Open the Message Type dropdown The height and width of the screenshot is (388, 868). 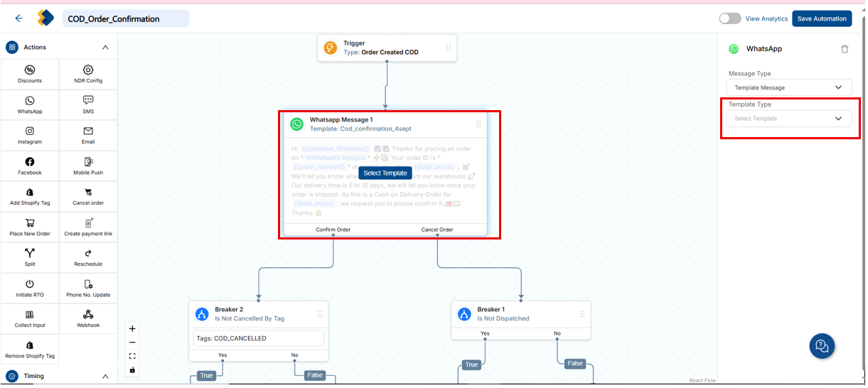point(788,87)
